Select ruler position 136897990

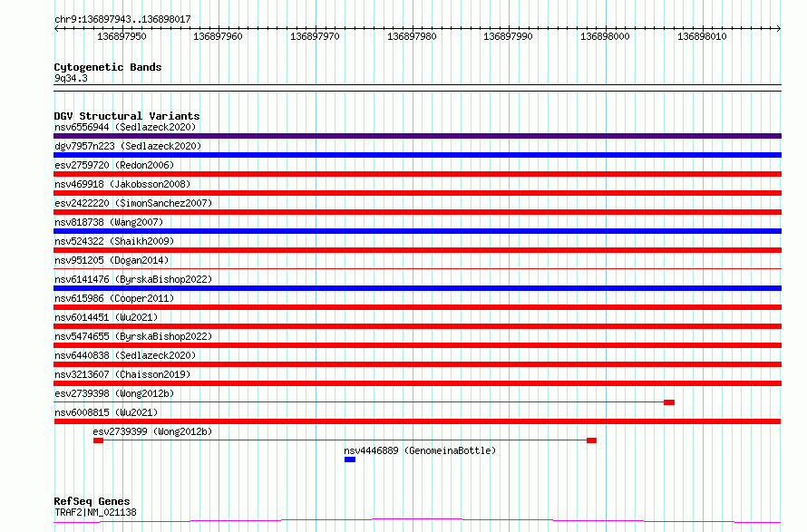(x=508, y=36)
